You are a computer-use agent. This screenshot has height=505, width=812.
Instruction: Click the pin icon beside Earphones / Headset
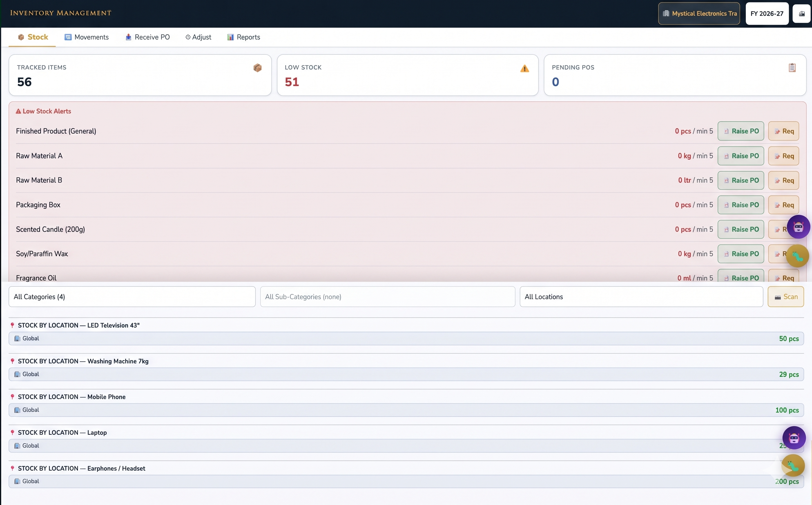tap(12, 468)
